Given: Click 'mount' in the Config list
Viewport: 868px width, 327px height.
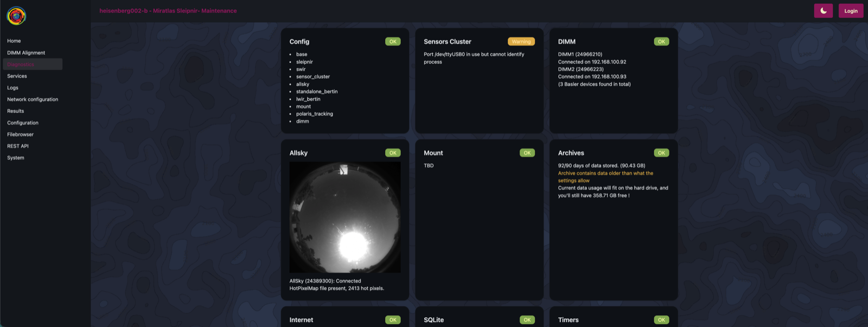Looking at the screenshot, I should pos(304,106).
